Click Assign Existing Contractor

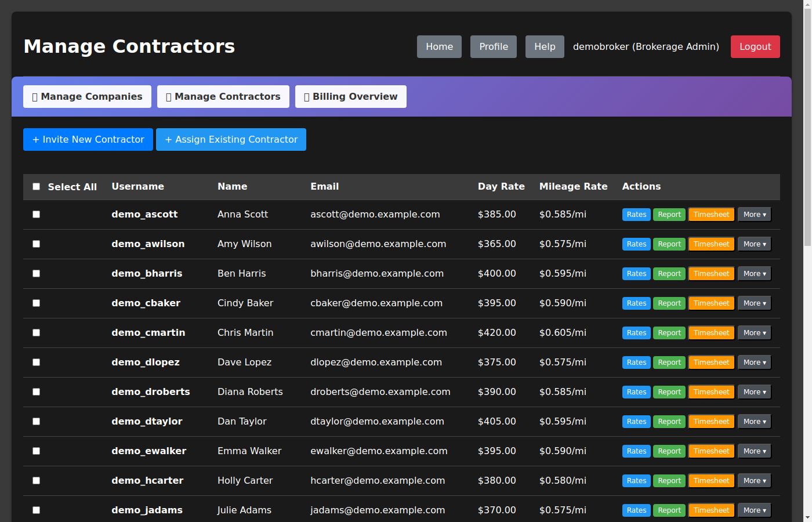(x=231, y=139)
